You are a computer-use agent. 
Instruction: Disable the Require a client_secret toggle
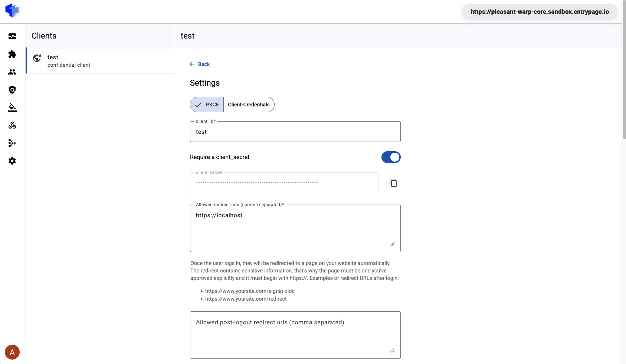[391, 157]
